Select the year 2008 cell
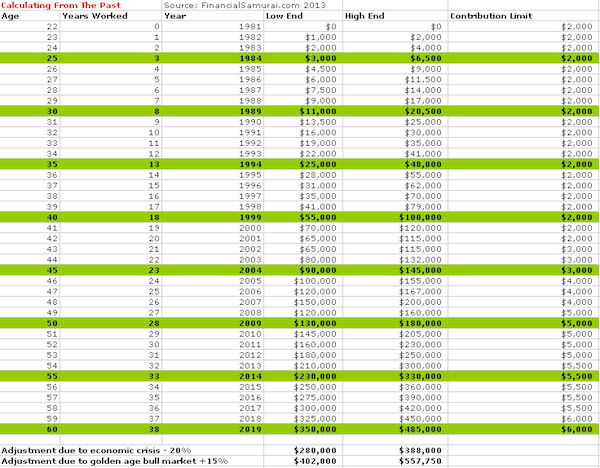The width and height of the screenshot is (600, 468). [x=212, y=313]
